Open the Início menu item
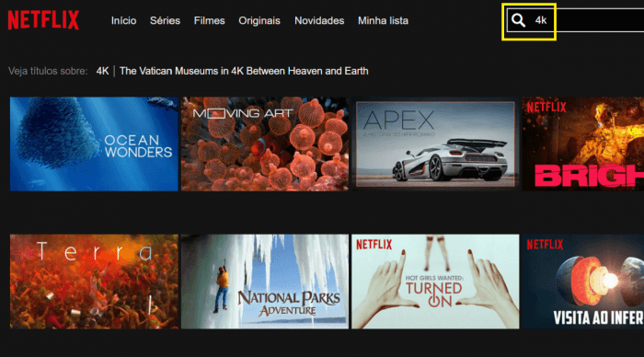 click(x=123, y=20)
